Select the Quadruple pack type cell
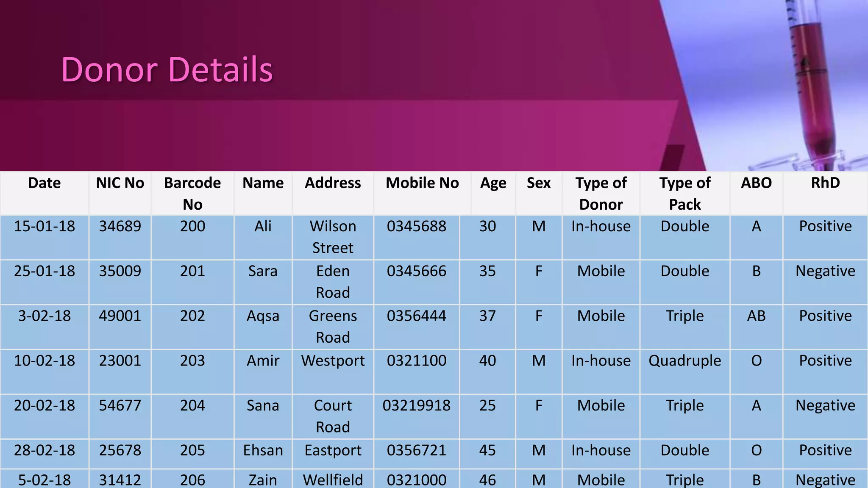868x488 pixels. tap(685, 360)
